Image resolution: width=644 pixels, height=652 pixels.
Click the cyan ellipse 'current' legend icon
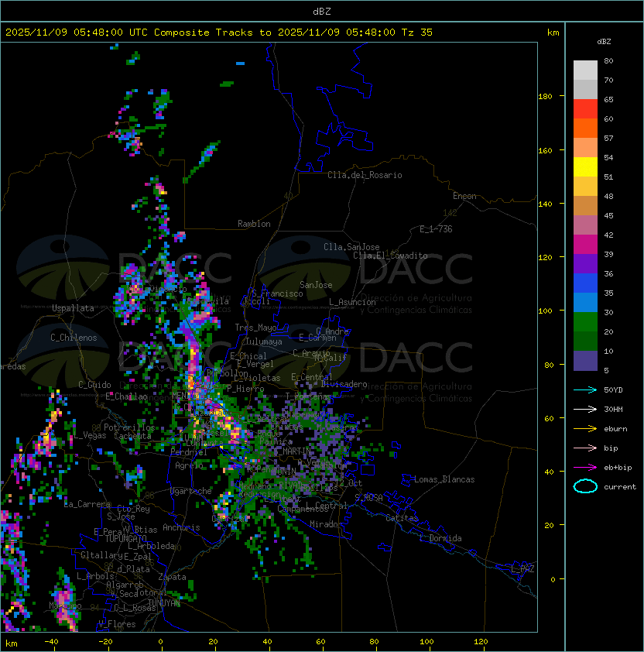[x=585, y=486]
